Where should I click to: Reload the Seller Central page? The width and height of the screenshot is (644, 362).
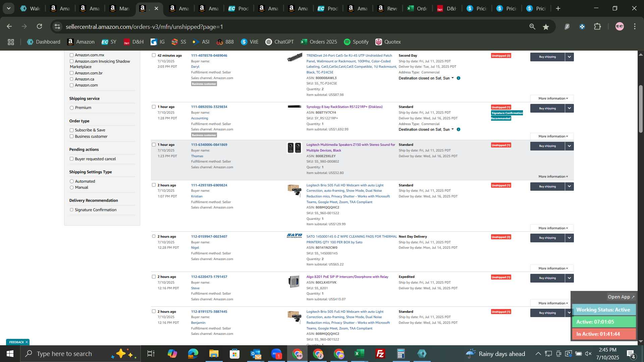point(40,26)
